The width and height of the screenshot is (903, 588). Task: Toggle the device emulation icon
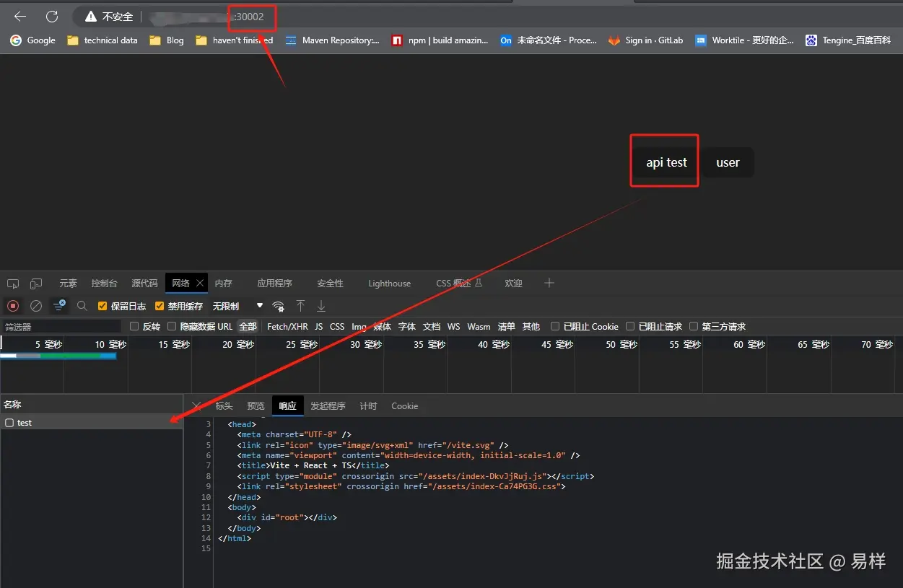click(36, 284)
